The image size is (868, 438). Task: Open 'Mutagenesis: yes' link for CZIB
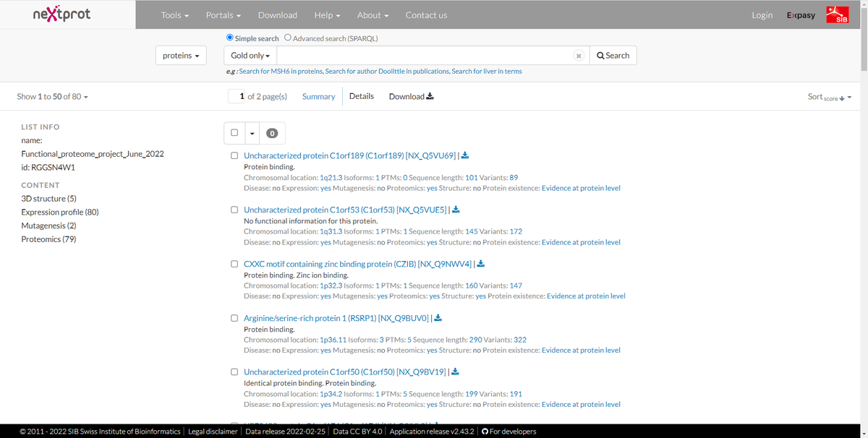(383, 296)
